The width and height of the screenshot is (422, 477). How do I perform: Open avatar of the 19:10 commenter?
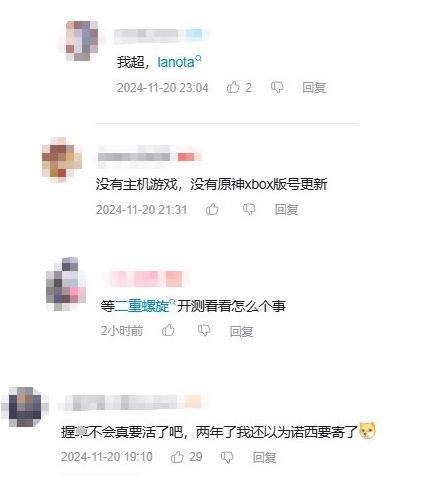point(25,407)
